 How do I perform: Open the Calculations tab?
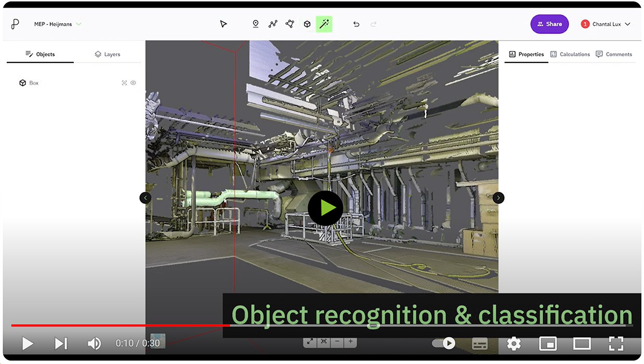[x=570, y=54]
